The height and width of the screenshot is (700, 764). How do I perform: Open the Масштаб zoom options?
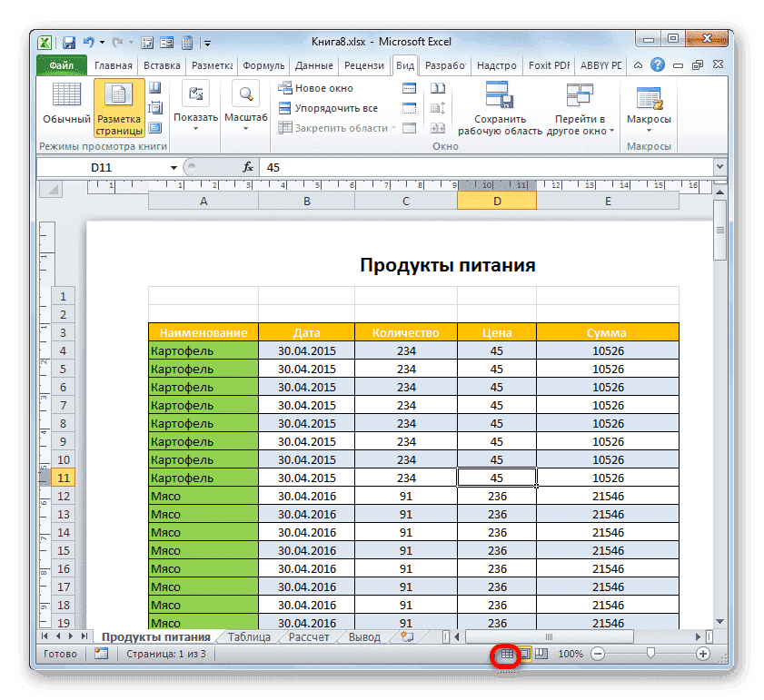(245, 105)
